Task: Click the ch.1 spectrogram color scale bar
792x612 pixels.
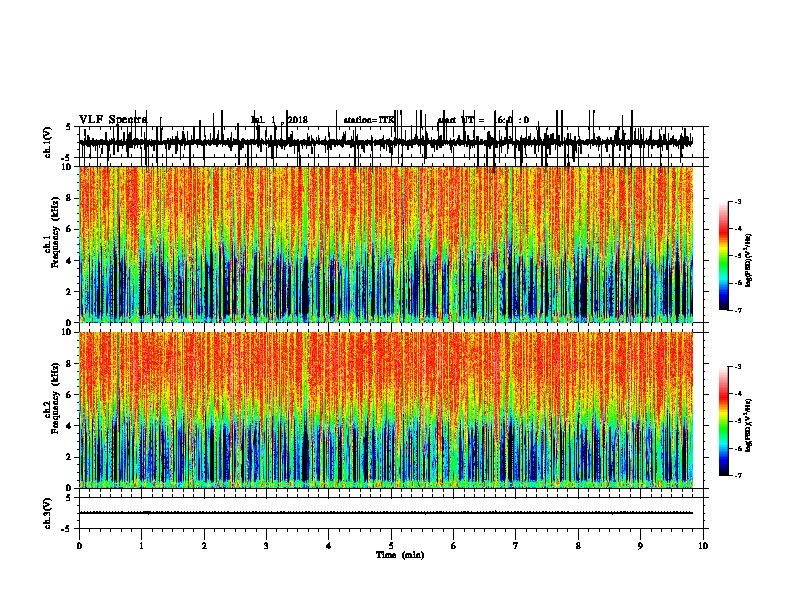Action: pyautogui.click(x=724, y=256)
